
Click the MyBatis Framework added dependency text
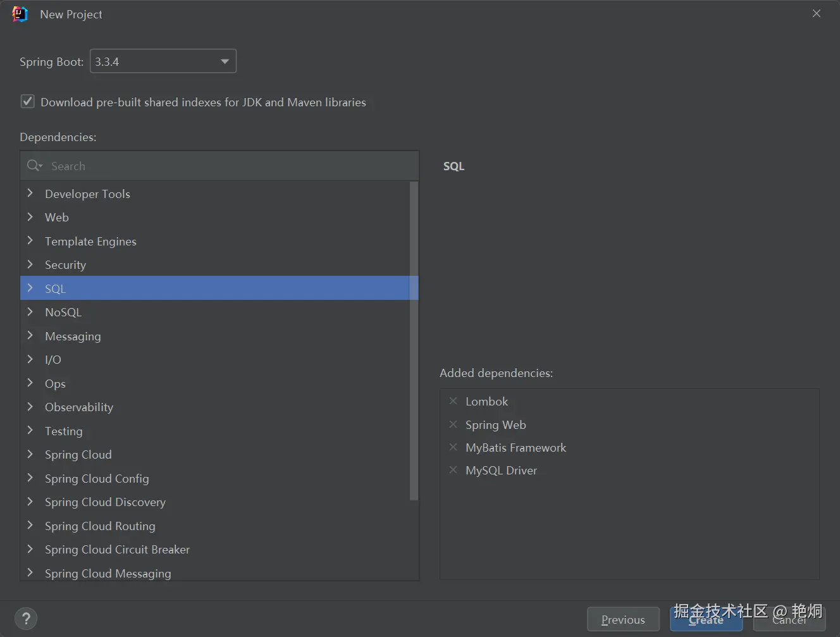tap(516, 447)
